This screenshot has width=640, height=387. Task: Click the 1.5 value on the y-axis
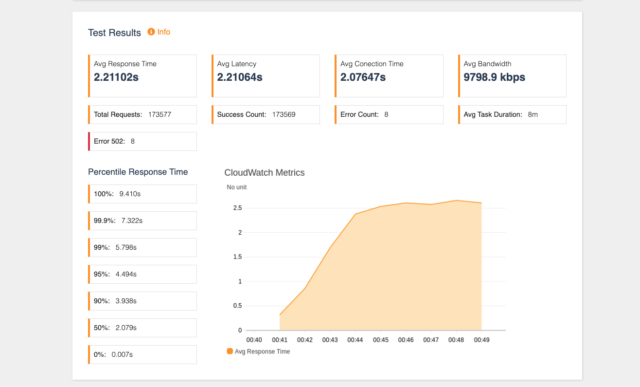click(x=238, y=257)
